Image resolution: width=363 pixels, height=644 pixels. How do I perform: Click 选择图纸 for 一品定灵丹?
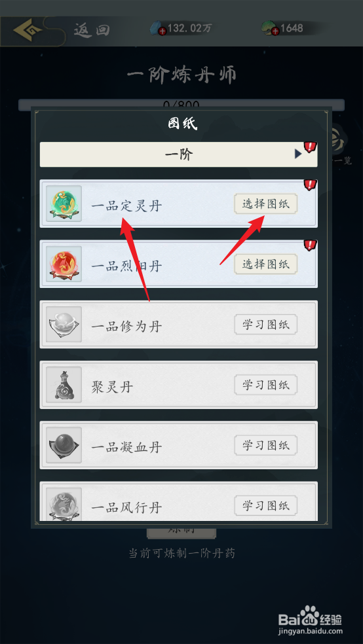pos(265,204)
